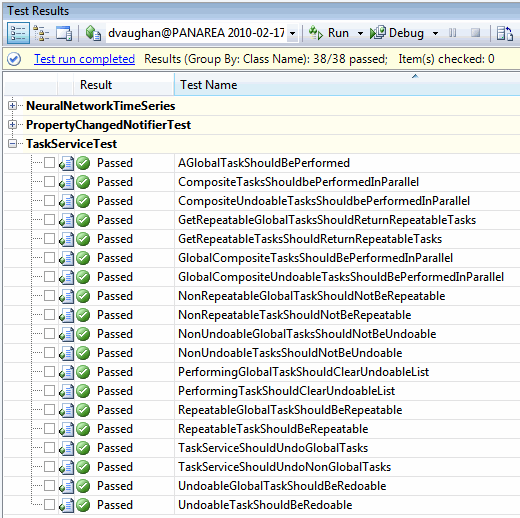The height and width of the screenshot is (518, 520).
Task: Switch to grouped tree view icon
Action: click(x=41, y=33)
